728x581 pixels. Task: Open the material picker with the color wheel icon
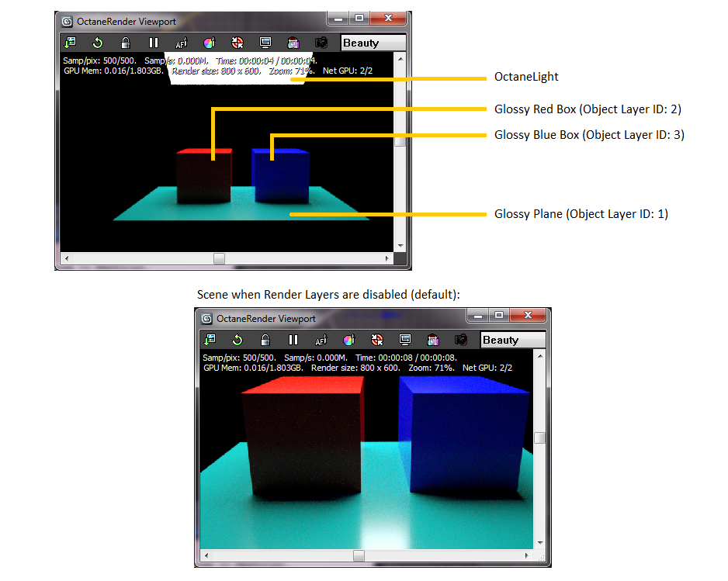(209, 42)
